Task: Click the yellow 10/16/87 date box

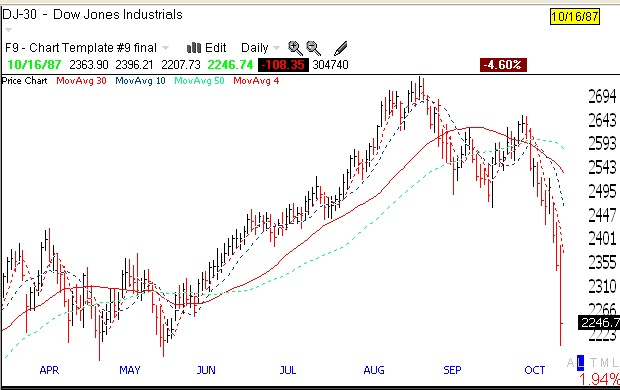Action: [x=575, y=17]
